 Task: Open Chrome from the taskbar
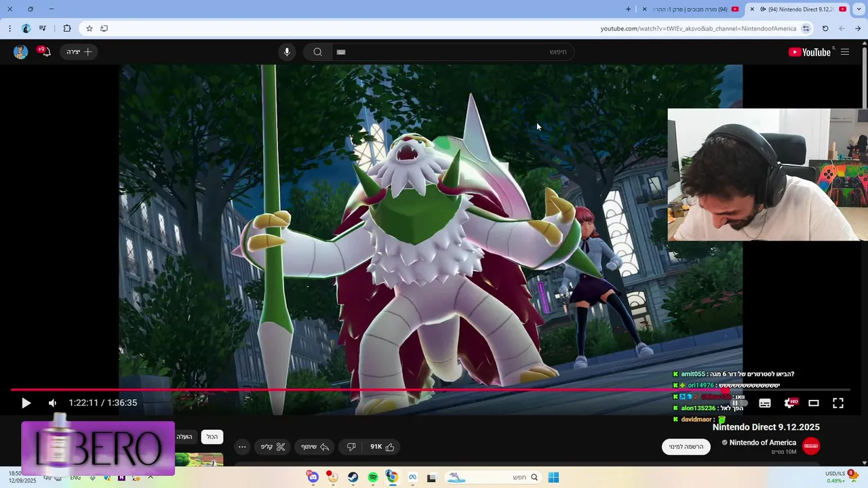pos(392,477)
